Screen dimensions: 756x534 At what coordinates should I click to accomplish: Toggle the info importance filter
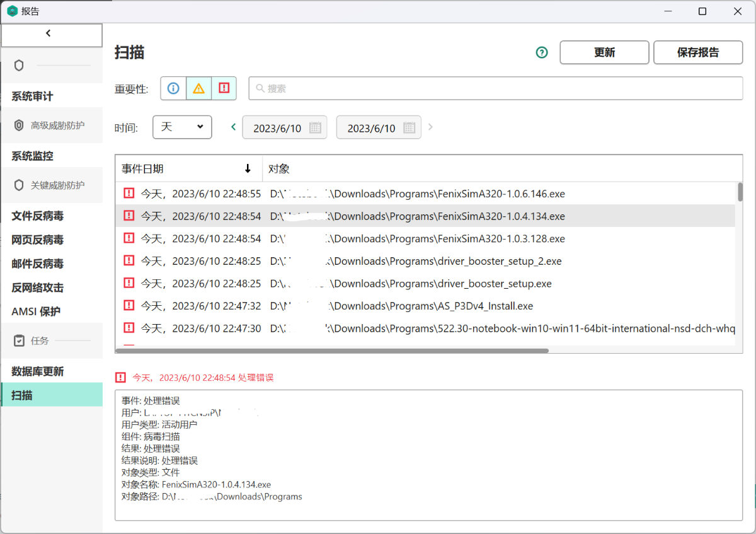pos(173,88)
